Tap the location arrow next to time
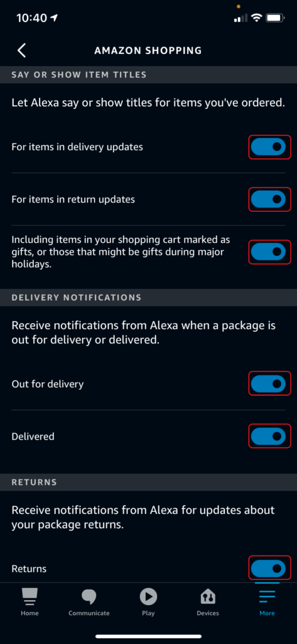297x644 pixels. click(55, 18)
